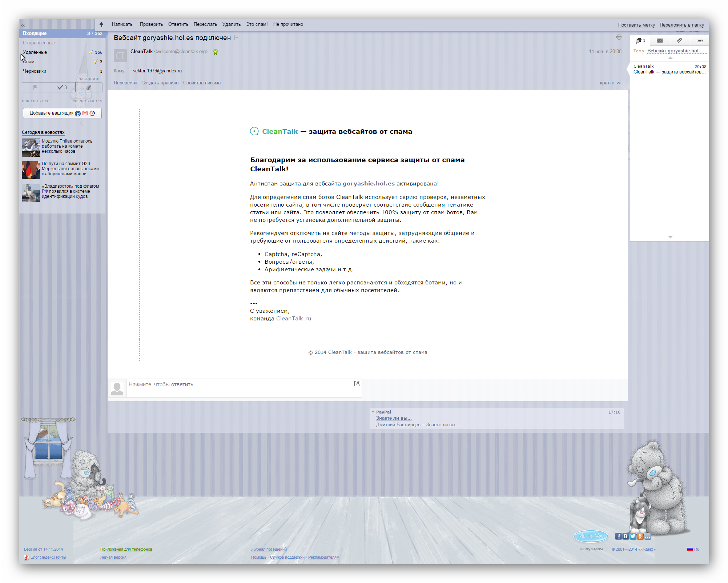
Task: Click Написать to compose a new email
Action: click(122, 24)
